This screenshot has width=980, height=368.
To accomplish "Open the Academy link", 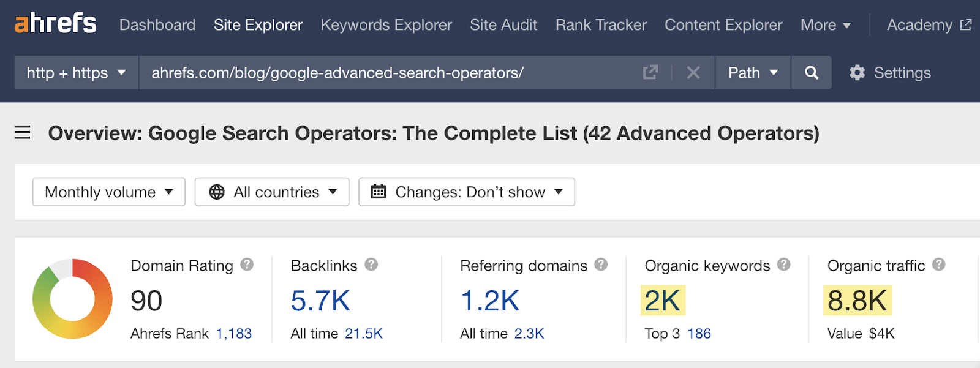I will (929, 25).
